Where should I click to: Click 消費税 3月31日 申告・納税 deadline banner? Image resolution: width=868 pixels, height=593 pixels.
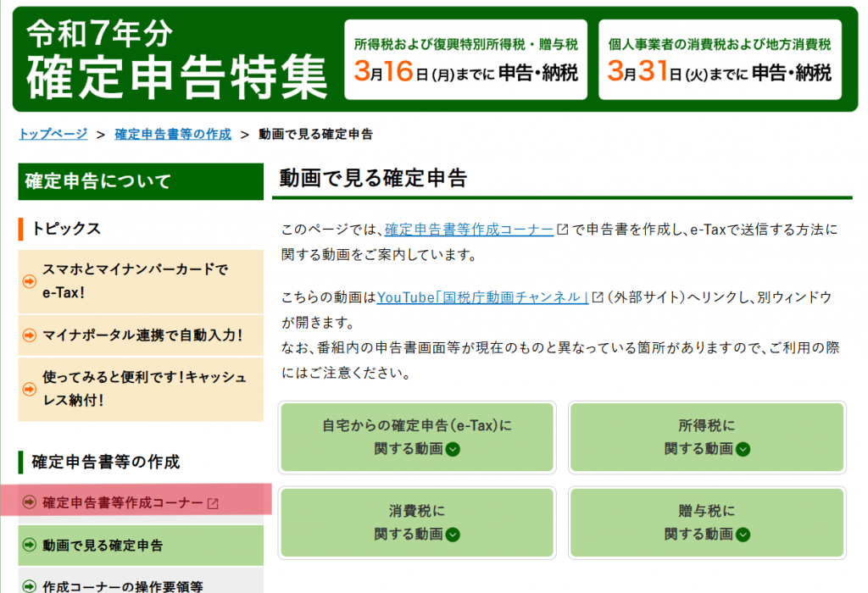click(719, 59)
